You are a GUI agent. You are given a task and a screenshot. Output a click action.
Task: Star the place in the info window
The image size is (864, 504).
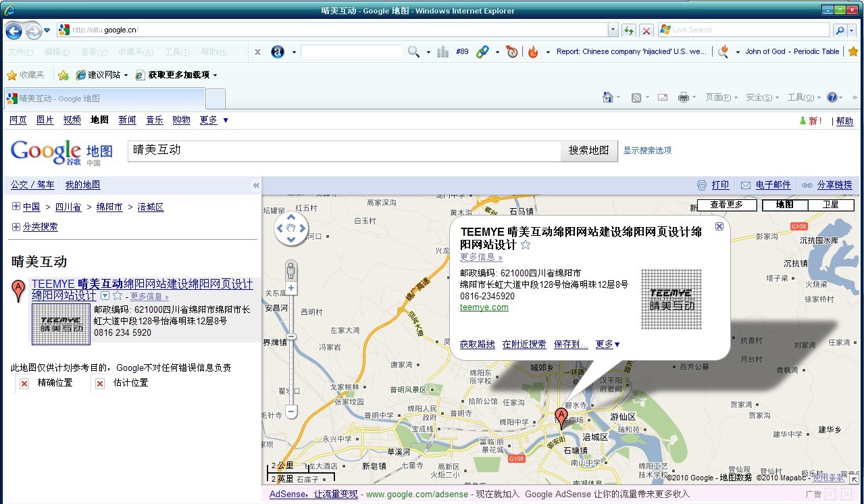pos(526,245)
